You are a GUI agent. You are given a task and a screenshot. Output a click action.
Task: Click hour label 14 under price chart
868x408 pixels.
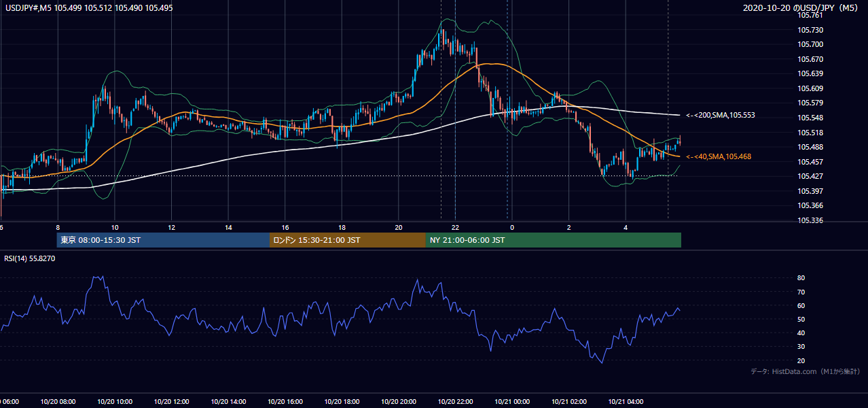click(x=228, y=227)
